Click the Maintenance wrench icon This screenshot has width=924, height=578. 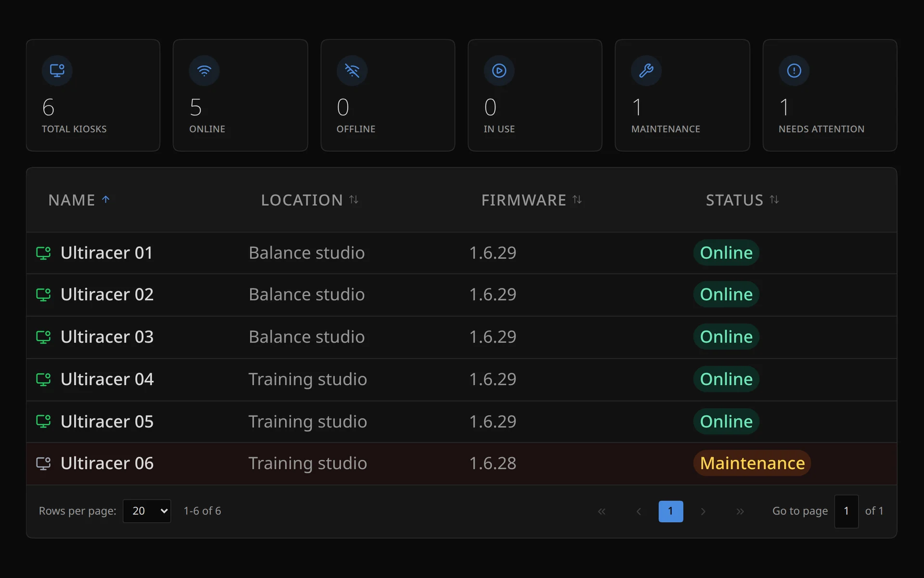point(646,71)
